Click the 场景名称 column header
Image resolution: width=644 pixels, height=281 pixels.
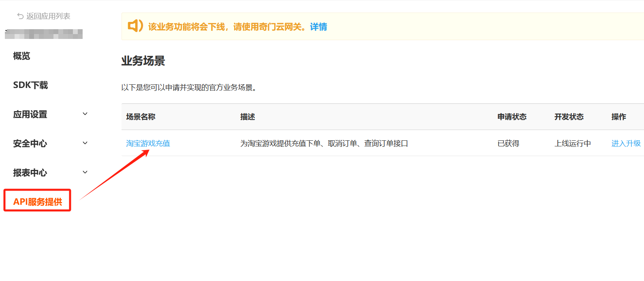[x=141, y=117]
